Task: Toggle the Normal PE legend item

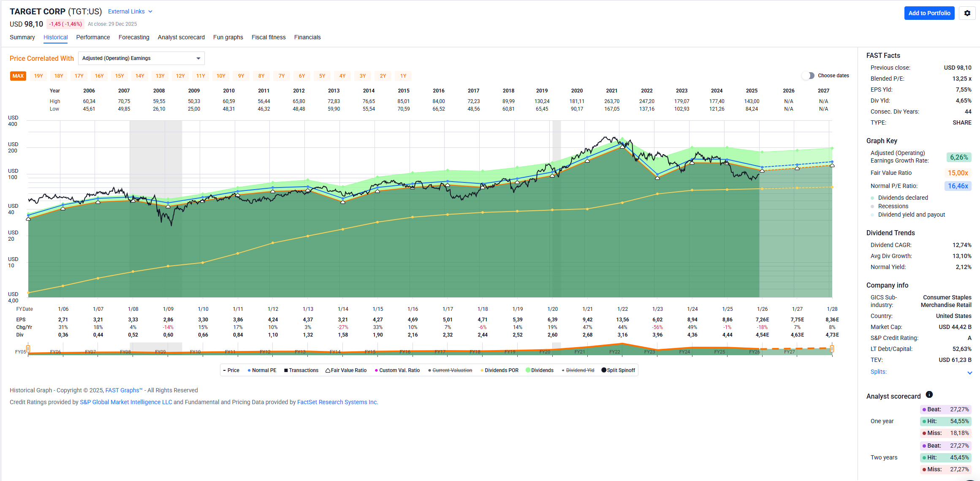Action: coord(262,370)
